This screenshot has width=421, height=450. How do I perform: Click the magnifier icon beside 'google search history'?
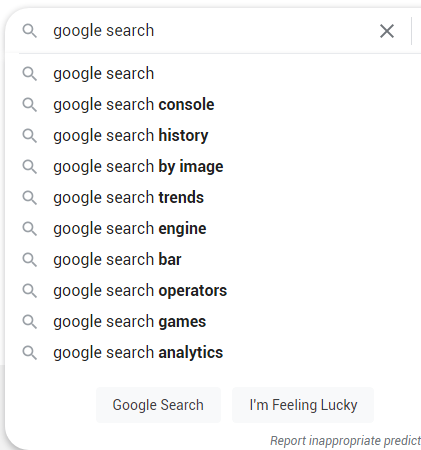[x=30, y=136]
